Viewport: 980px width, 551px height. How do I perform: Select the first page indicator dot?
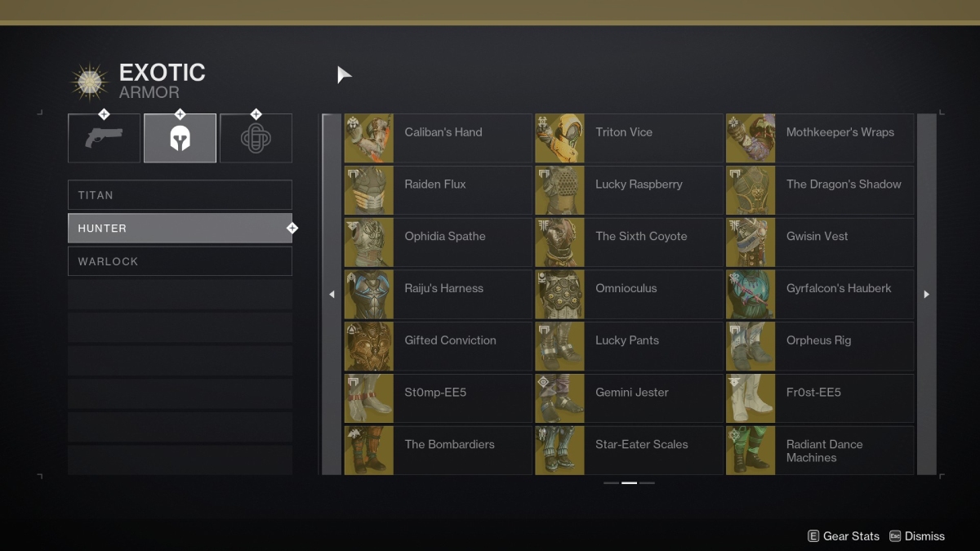coord(611,483)
